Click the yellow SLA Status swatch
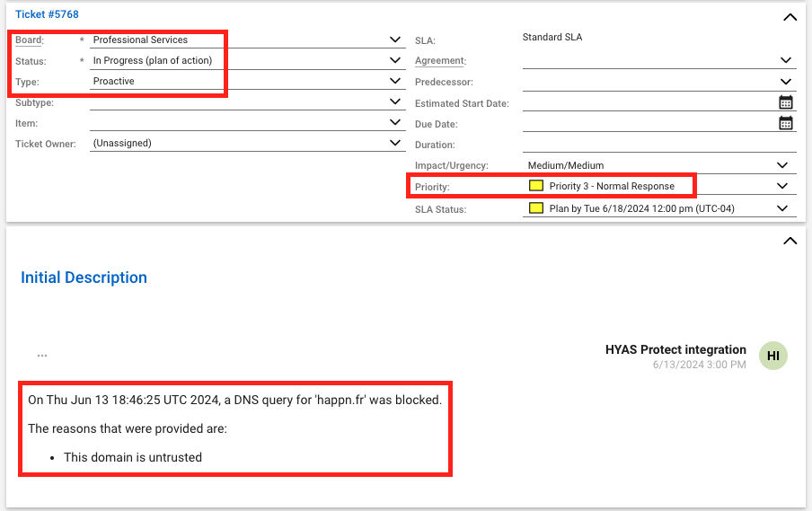 click(x=536, y=208)
